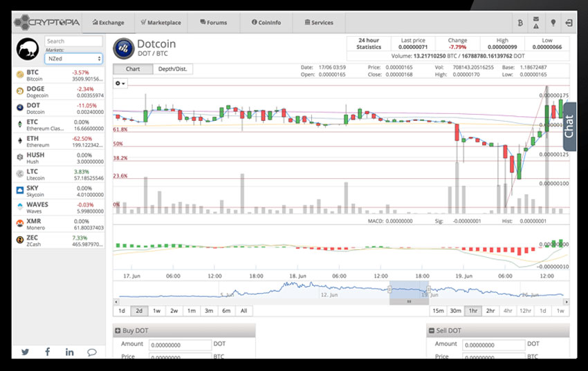This screenshot has width=588, height=371.
Task: Set chart range to All
Action: tap(244, 311)
